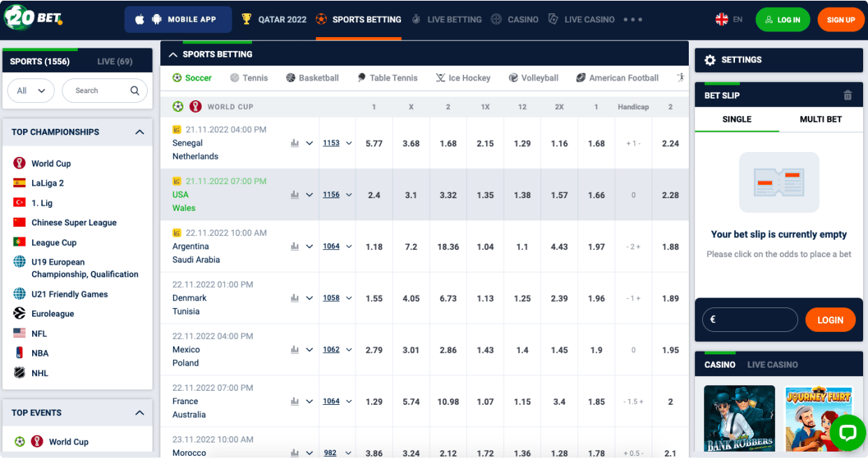Clear the bet slip using the trash icon
This screenshot has width=868, height=458.
click(847, 95)
